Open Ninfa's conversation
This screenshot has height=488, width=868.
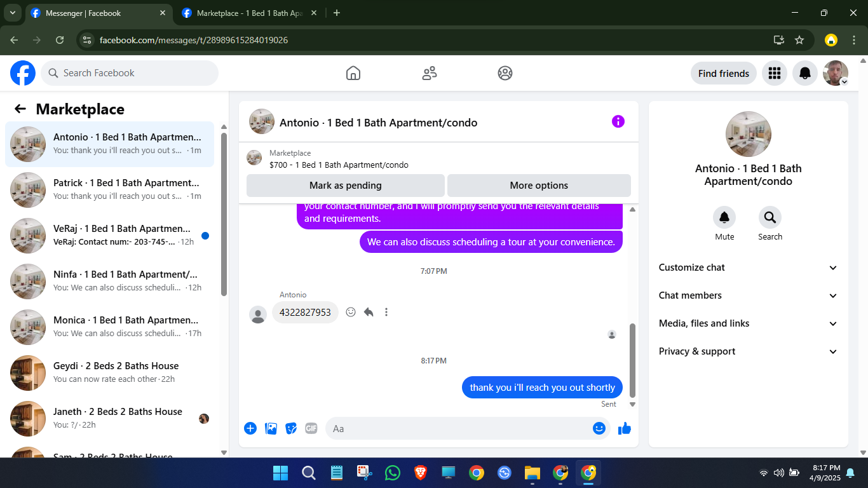tap(109, 281)
